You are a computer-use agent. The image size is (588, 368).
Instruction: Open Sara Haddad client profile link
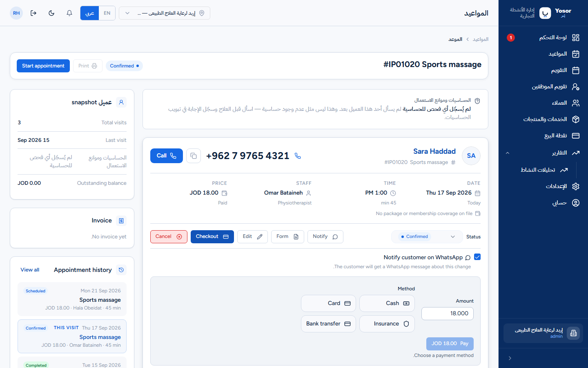tap(434, 151)
